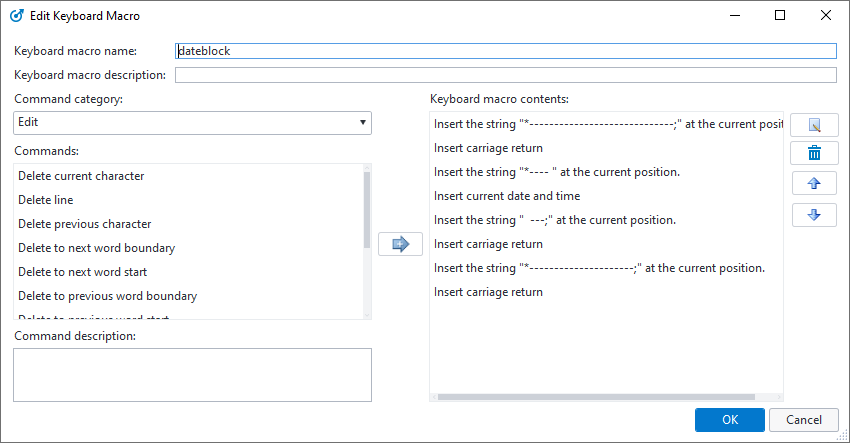The width and height of the screenshot is (850, 443).
Task: Click the macro contents horizontal scrollbar
Action: 600,397
